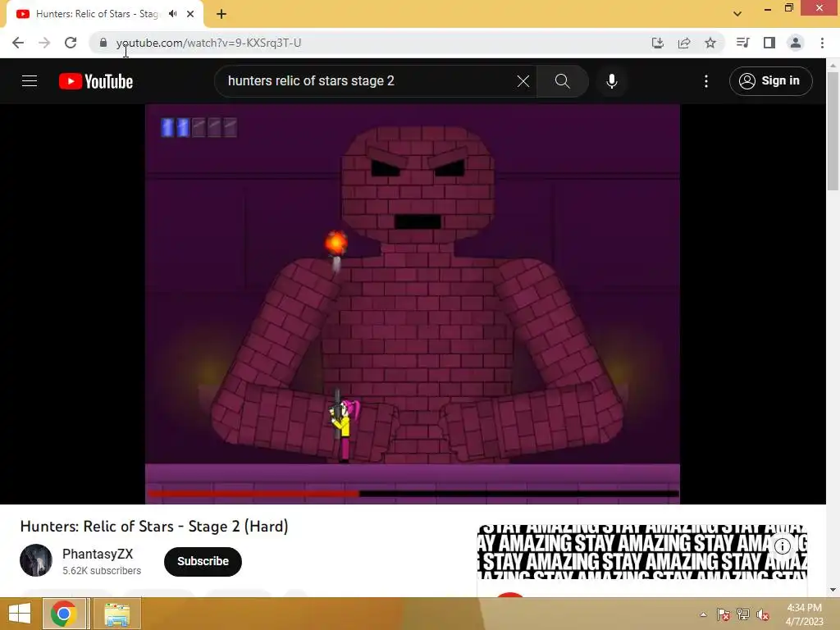Open volume tray icon

pyautogui.click(x=763, y=614)
